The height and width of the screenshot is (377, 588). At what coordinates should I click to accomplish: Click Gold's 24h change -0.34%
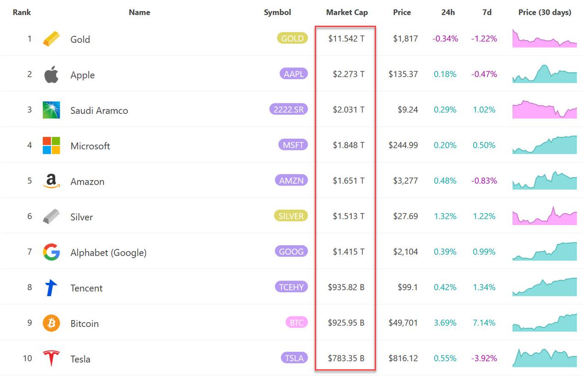pos(445,39)
